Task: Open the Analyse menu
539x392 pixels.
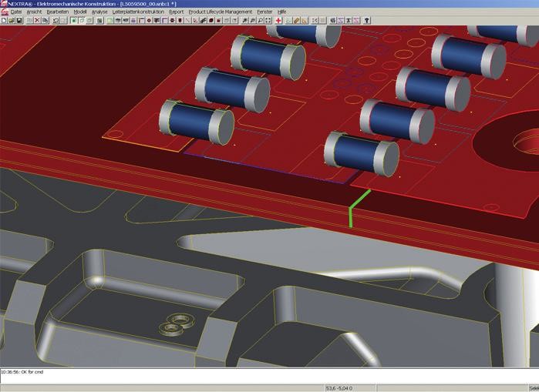Action: pyautogui.click(x=99, y=12)
